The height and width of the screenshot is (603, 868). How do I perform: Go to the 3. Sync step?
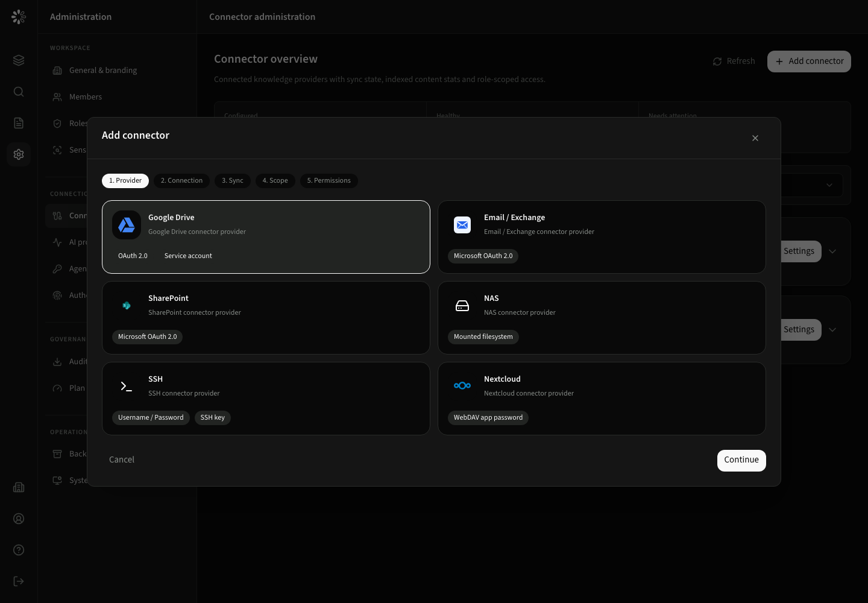233,181
